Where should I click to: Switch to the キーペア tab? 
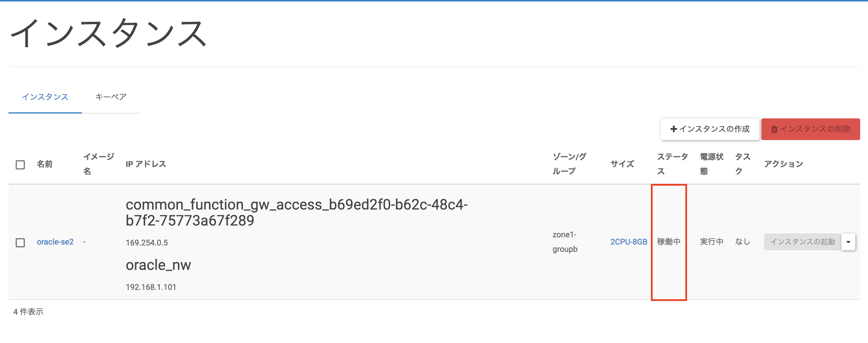click(x=111, y=97)
